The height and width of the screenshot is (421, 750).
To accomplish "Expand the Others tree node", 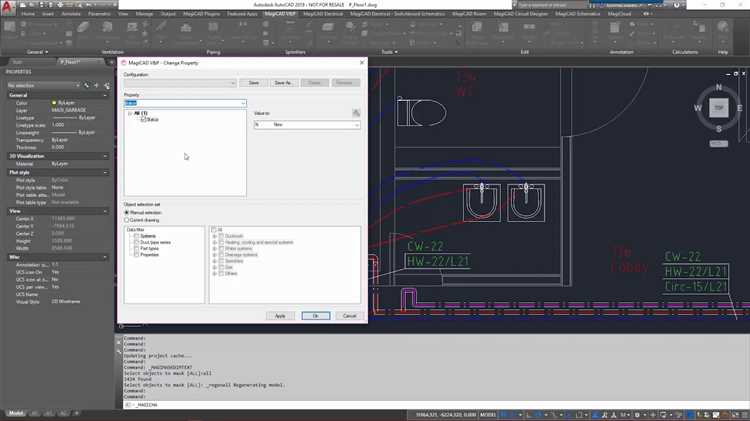I will tap(215, 274).
